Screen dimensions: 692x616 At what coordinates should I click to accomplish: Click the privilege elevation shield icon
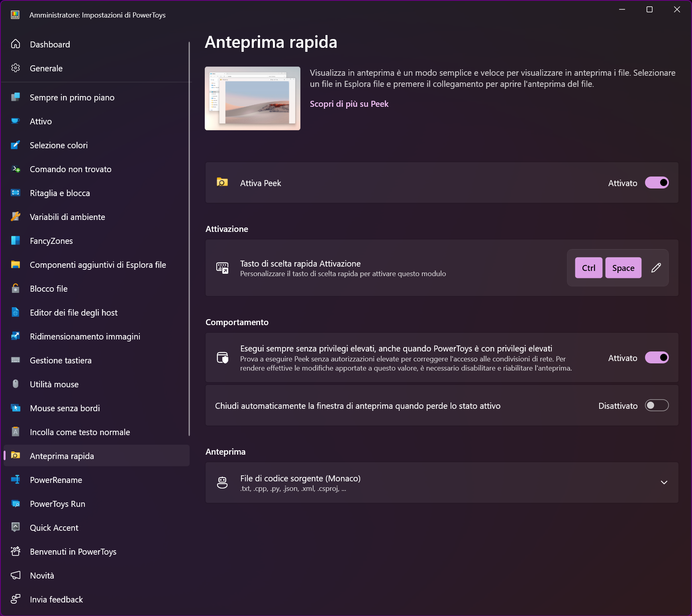click(222, 357)
